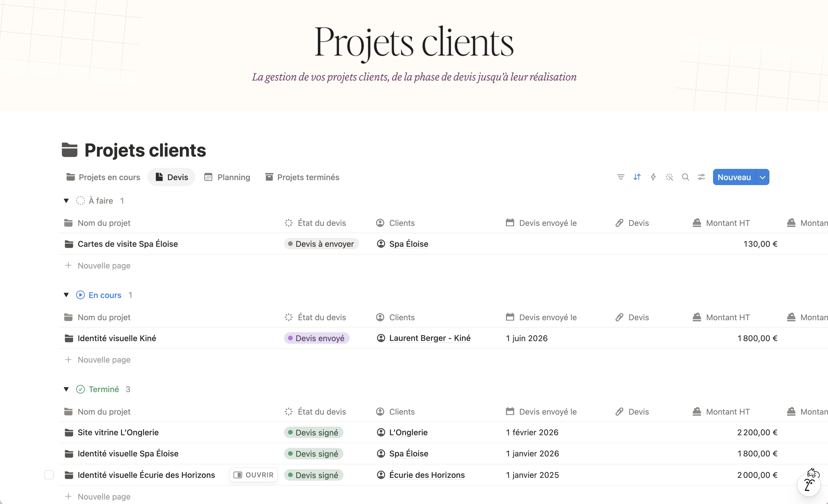Open the Écurie des Horizons client link

coord(427,475)
